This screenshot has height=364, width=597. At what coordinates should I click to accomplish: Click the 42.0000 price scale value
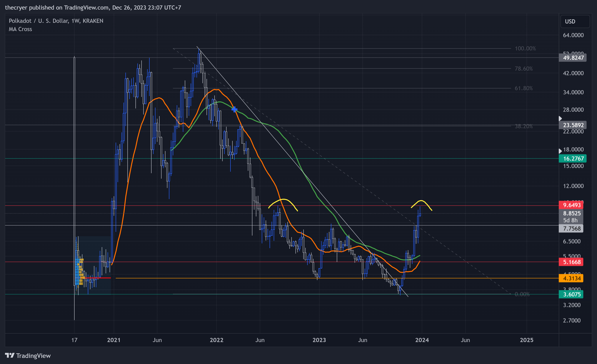point(573,73)
